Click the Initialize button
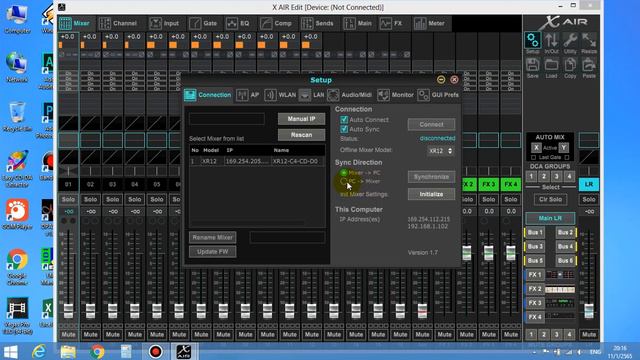Screen dimensions: 640x360 [x=431, y=194]
